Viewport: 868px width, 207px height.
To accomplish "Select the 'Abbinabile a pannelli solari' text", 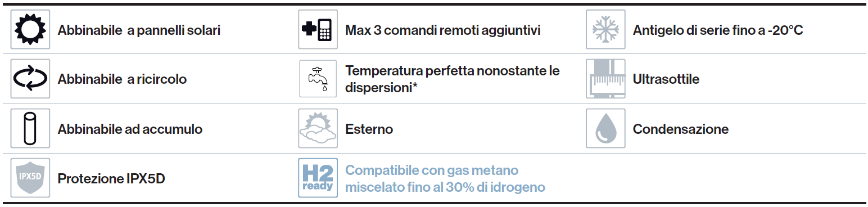I will coord(139,30).
